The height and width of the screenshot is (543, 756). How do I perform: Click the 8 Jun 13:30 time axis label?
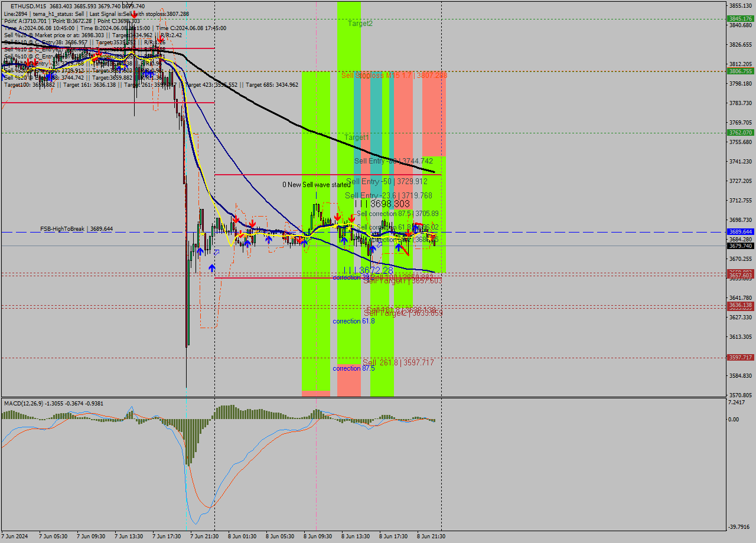click(354, 537)
